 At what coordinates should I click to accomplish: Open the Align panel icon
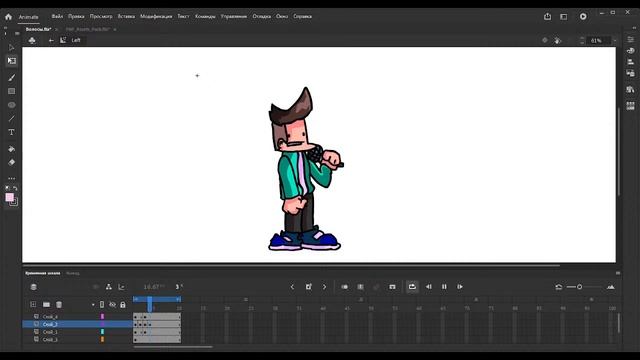(631, 62)
